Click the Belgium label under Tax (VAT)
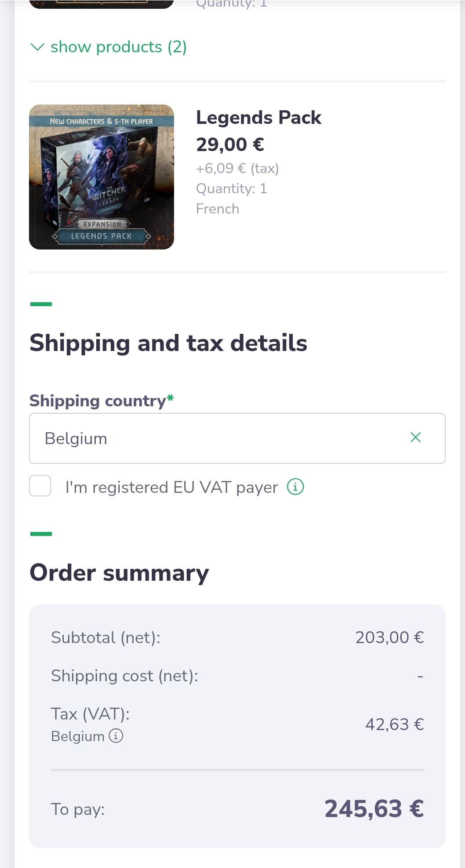465x868 pixels. (78, 736)
